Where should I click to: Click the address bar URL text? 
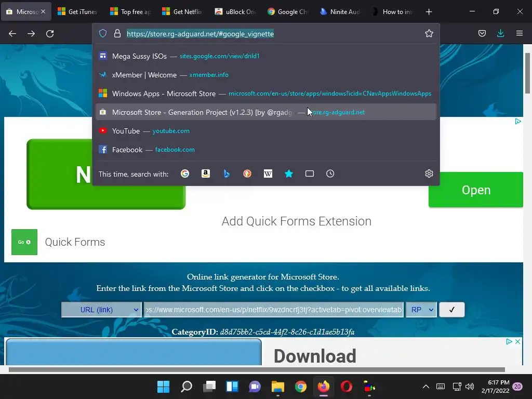200,34
